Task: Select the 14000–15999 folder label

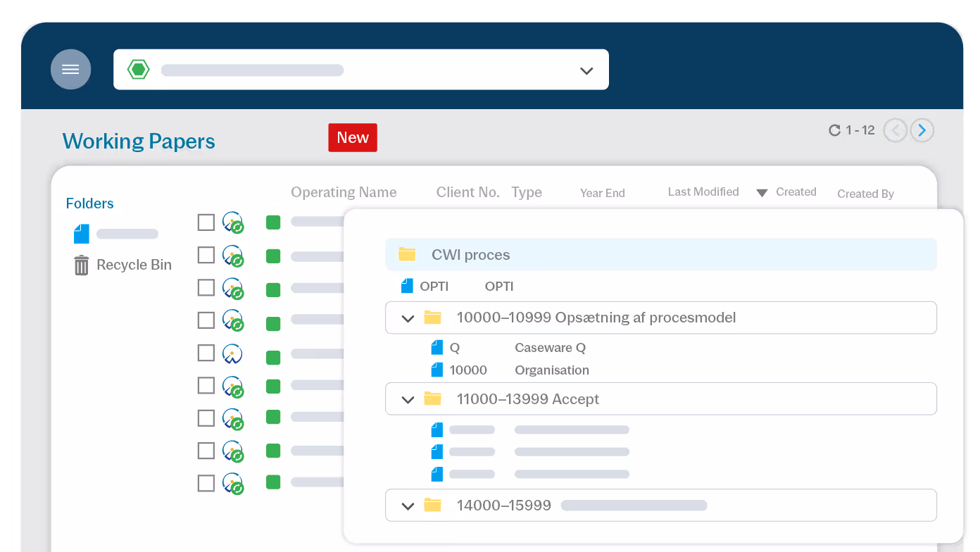Action: (x=503, y=506)
